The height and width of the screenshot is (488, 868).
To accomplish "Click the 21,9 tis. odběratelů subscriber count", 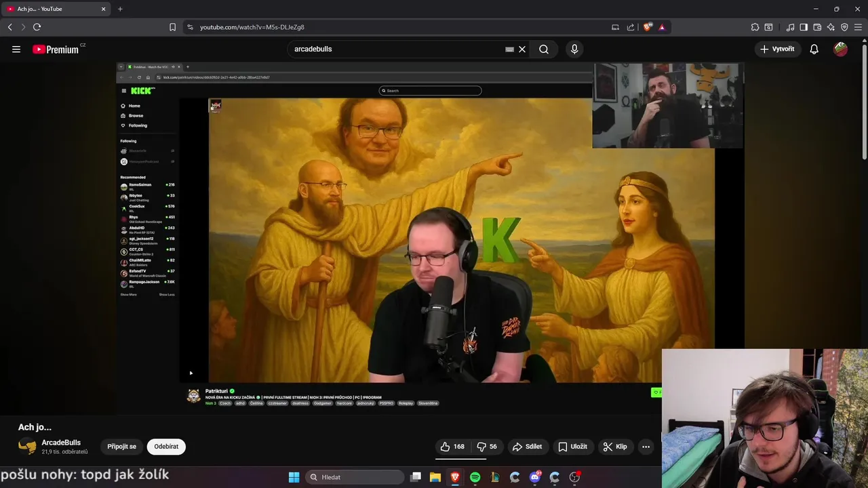I will click(x=64, y=452).
